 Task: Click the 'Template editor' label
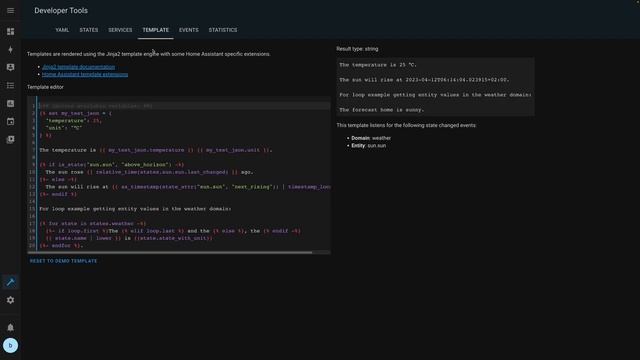(45, 87)
